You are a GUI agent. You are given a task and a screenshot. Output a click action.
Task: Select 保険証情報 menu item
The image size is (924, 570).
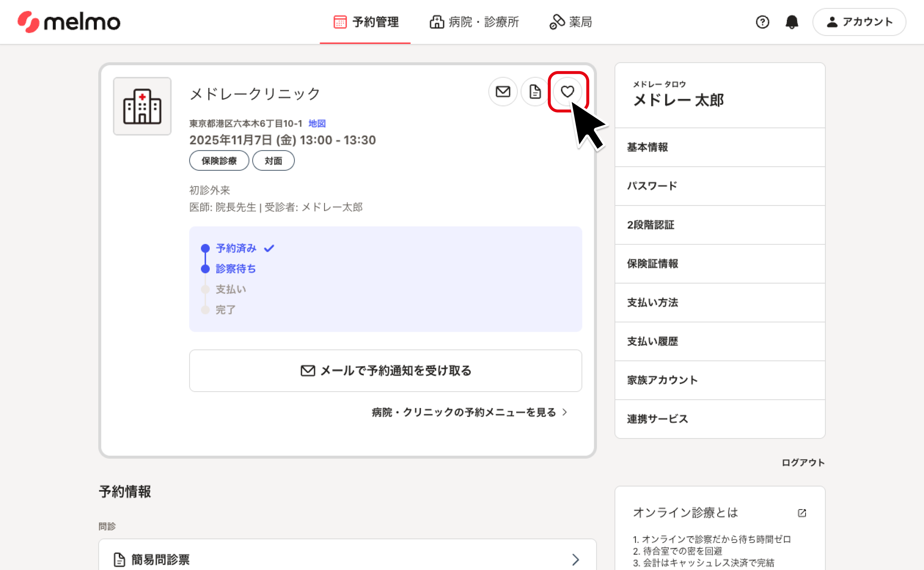pyautogui.click(x=652, y=264)
